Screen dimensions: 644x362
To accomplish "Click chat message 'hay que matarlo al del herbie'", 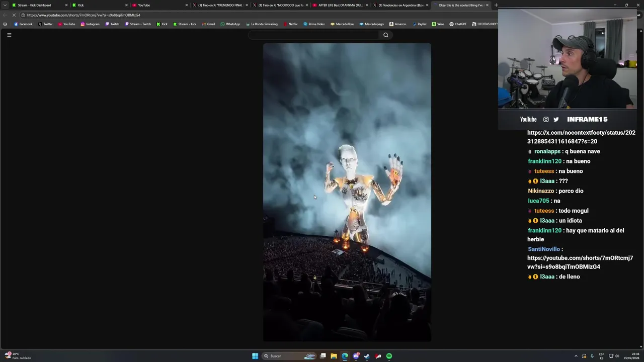I will click(x=576, y=235).
